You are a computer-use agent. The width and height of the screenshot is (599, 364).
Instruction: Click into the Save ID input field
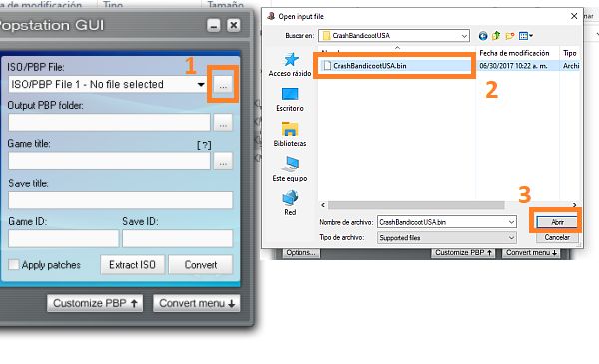(x=177, y=238)
